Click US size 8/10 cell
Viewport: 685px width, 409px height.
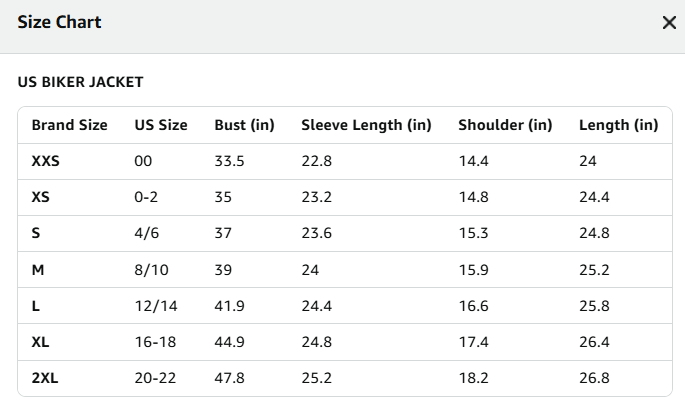point(151,270)
